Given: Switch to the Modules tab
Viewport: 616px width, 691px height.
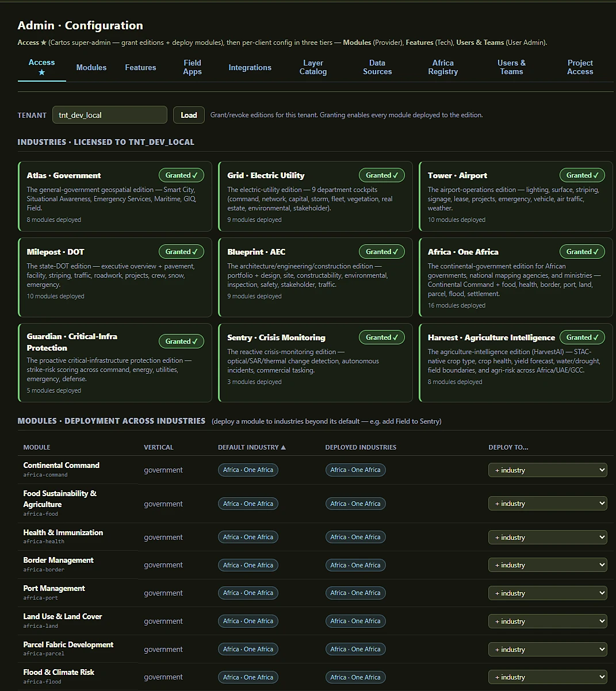Looking at the screenshot, I should 91,67.
